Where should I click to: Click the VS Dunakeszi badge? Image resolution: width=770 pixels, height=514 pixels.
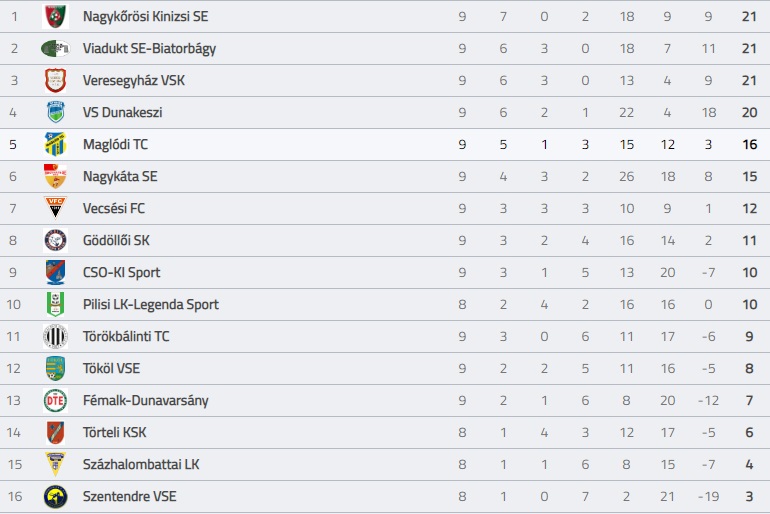point(55,112)
